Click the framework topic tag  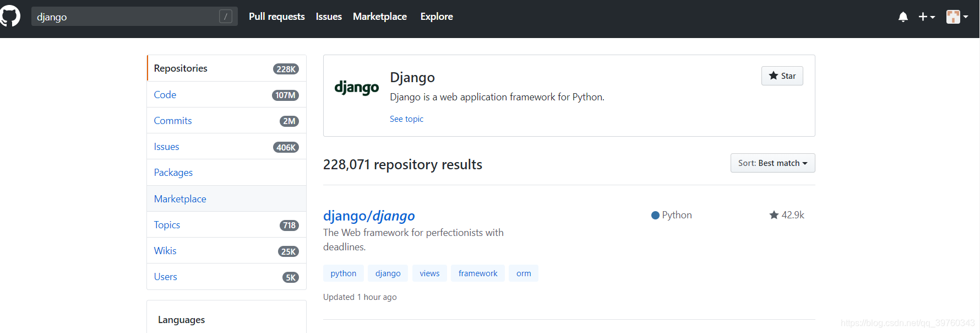pos(478,273)
